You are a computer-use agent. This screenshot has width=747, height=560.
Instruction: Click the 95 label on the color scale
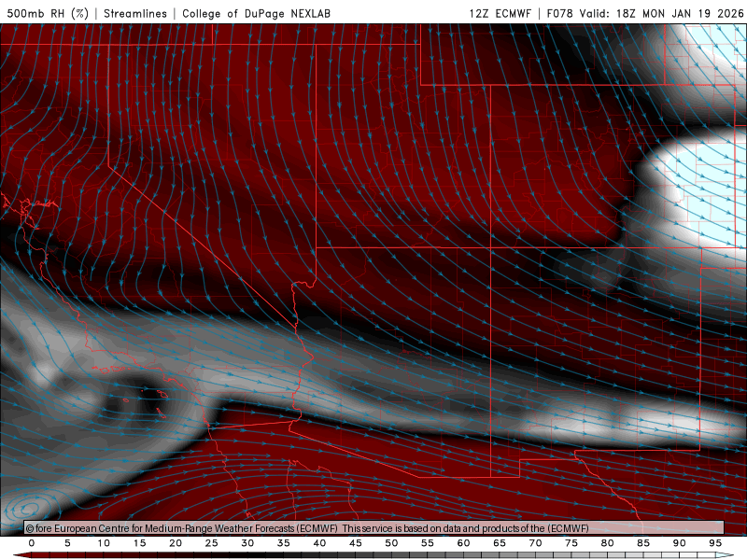click(715, 543)
